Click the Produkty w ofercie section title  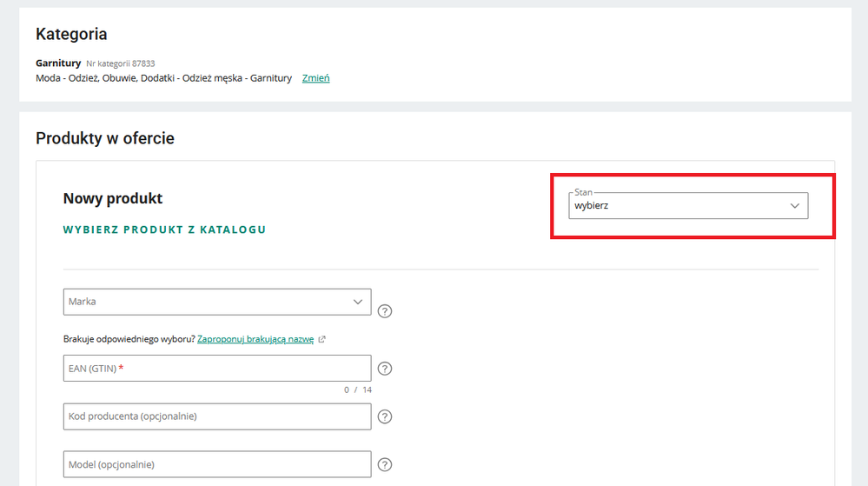pos(105,138)
